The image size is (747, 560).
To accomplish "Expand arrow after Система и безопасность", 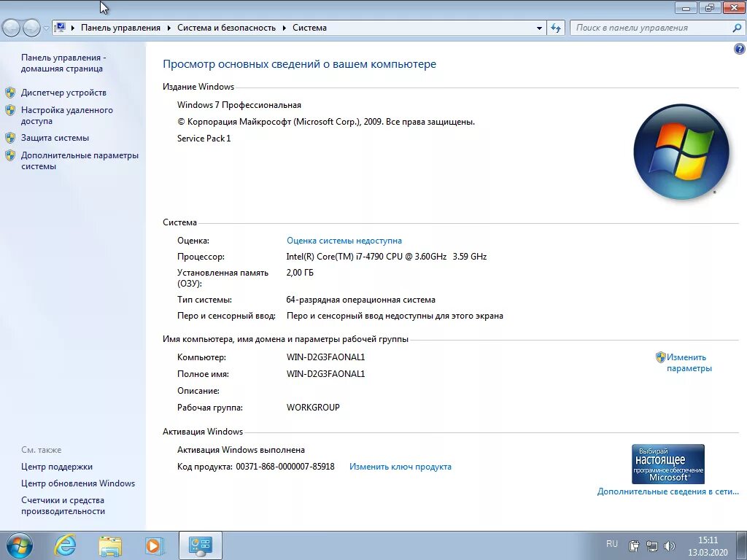I will point(284,28).
